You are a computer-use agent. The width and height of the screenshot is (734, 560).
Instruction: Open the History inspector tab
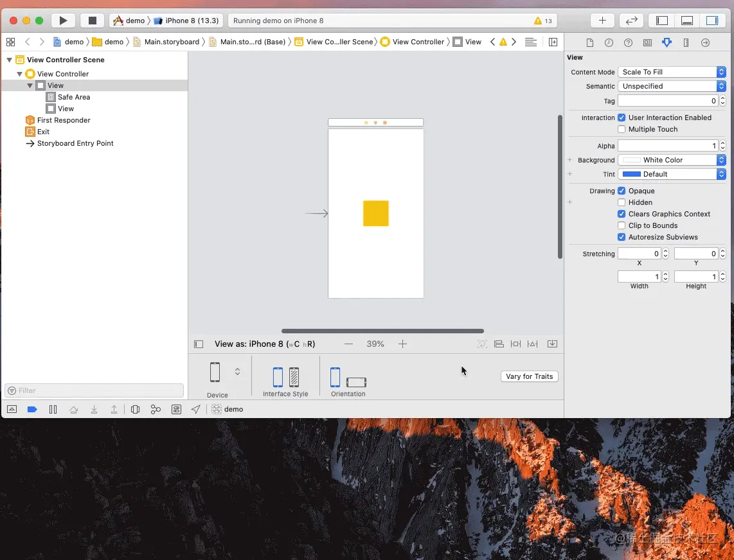click(x=609, y=42)
